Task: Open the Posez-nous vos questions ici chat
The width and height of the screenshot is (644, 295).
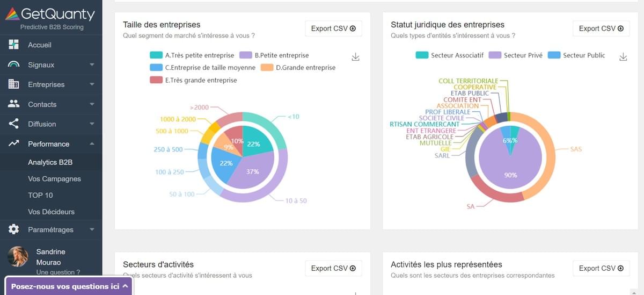Action: (x=69, y=286)
